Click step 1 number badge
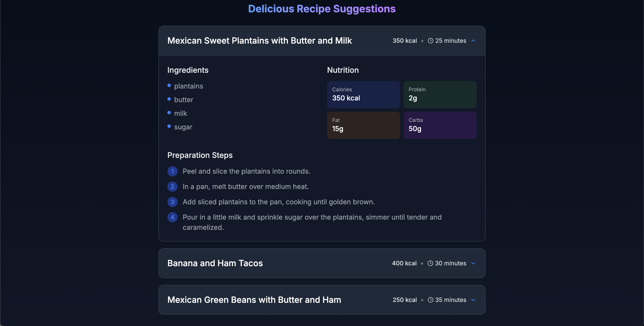Screen dimensions: 644x326 [x=172, y=171]
